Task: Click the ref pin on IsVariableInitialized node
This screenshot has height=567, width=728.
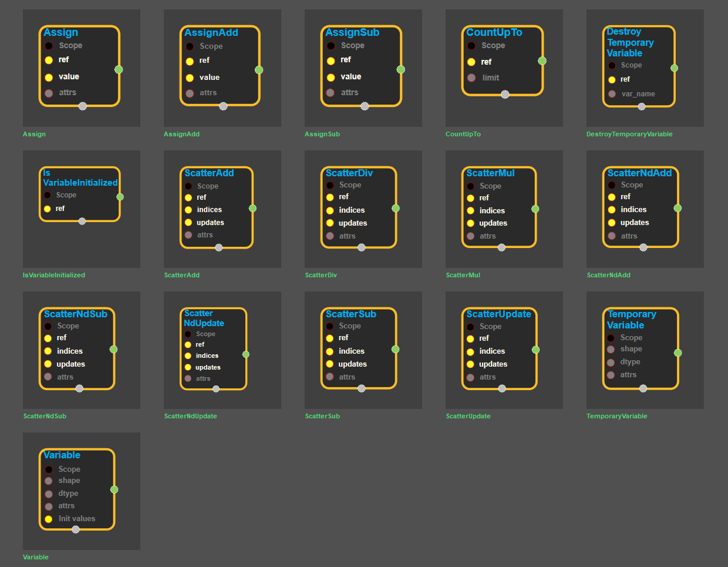Action: click(x=48, y=209)
